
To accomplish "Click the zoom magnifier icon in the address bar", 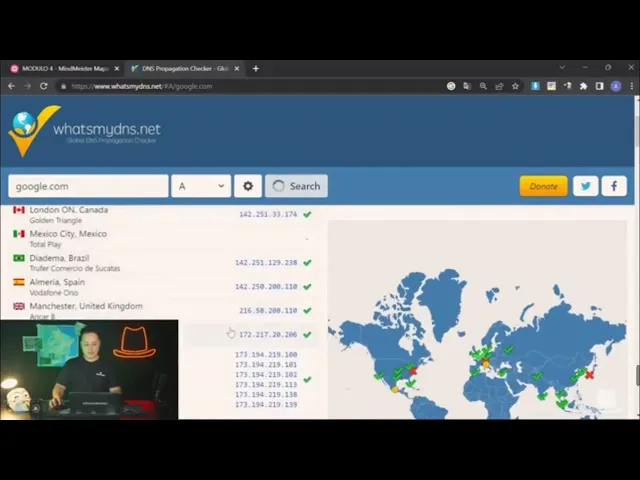I will (483, 86).
